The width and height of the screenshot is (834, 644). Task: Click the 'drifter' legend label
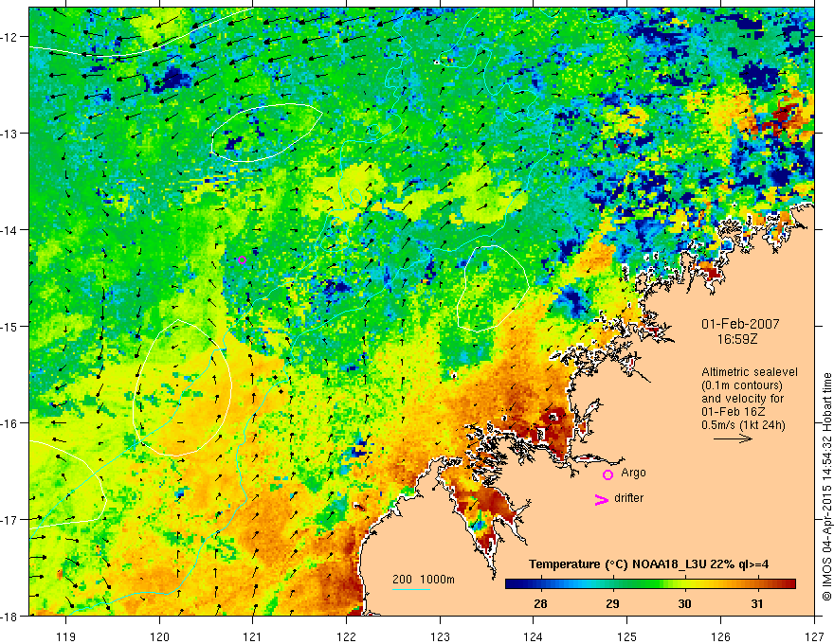(628, 498)
